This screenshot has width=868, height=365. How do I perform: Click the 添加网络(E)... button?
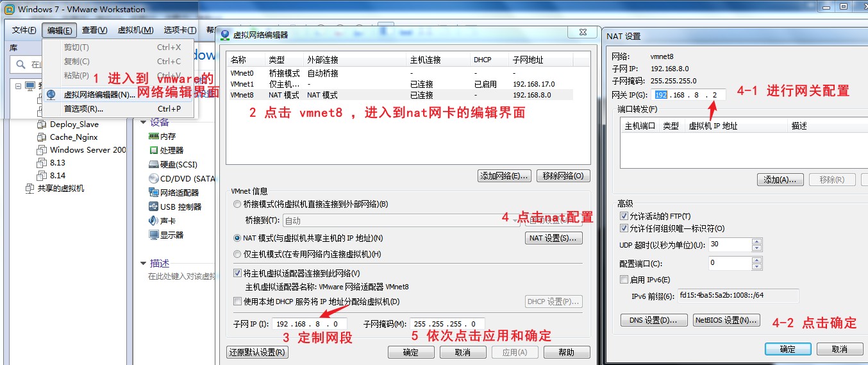click(x=505, y=176)
